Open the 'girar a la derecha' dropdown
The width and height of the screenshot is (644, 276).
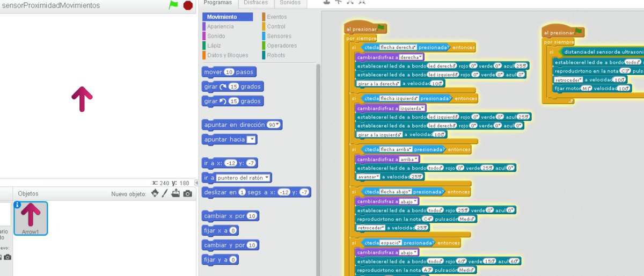point(378,83)
